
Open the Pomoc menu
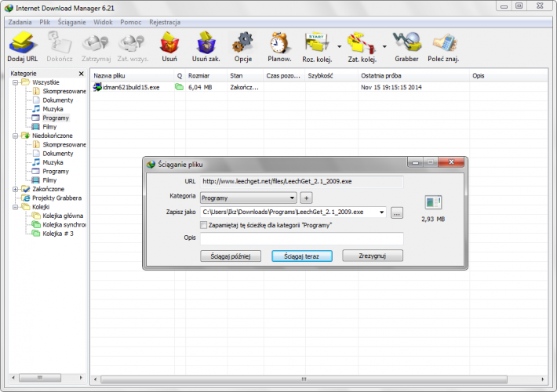(131, 22)
